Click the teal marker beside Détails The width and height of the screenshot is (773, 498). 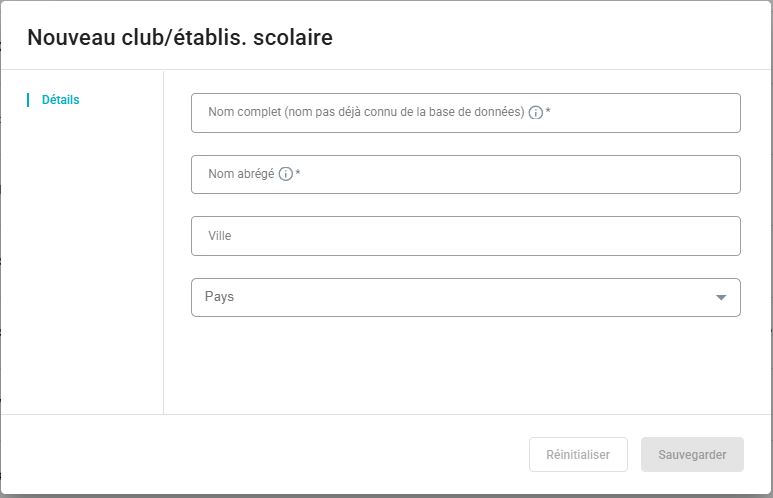coord(28,100)
